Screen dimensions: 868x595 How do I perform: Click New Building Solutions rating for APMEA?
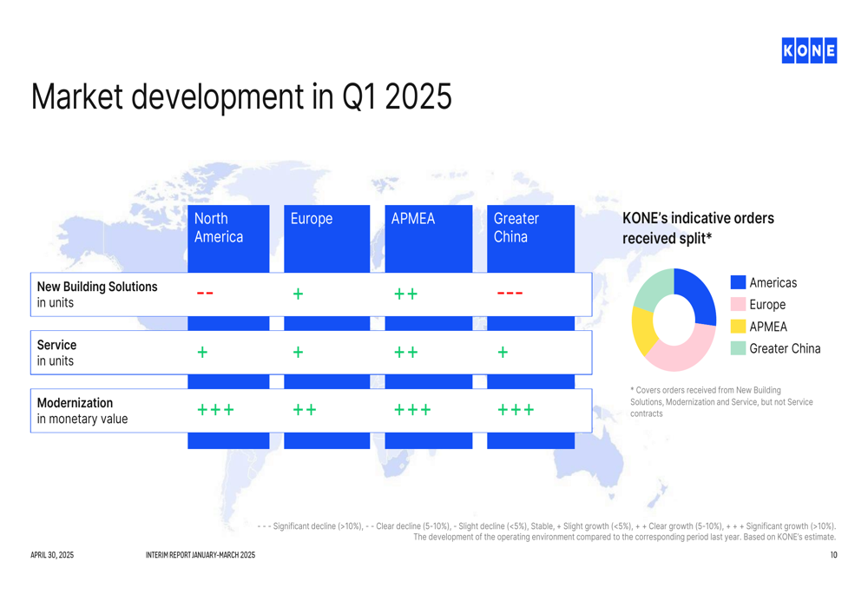pos(405,294)
